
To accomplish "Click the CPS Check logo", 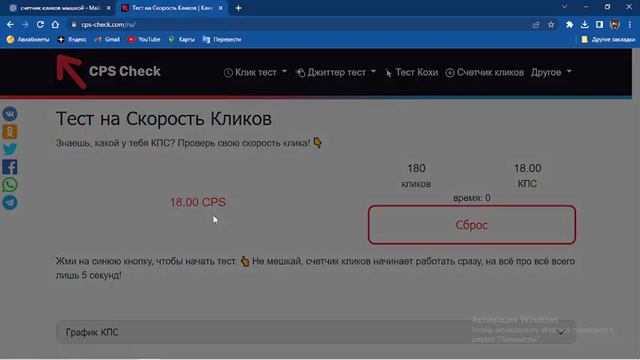I will click(109, 71).
